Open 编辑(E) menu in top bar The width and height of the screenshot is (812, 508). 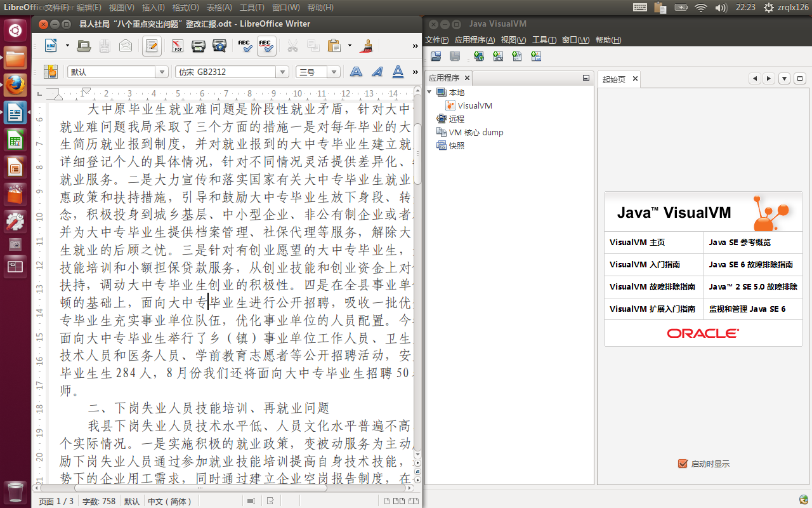point(89,8)
